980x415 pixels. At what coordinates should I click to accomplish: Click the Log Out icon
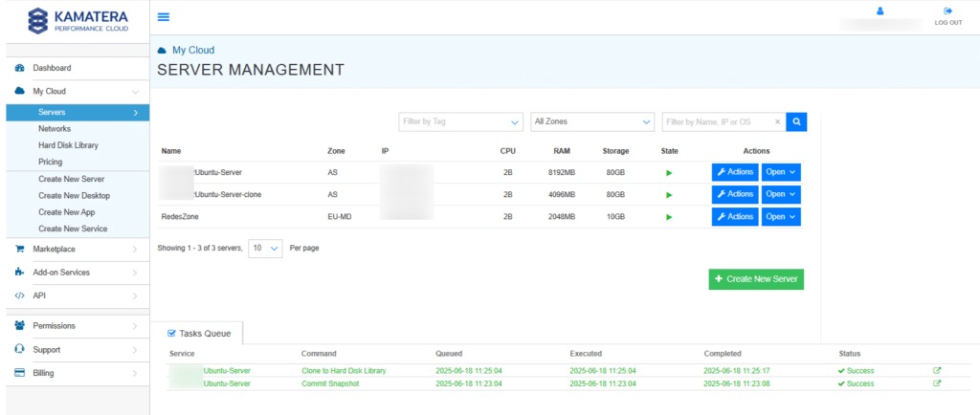coord(948,11)
